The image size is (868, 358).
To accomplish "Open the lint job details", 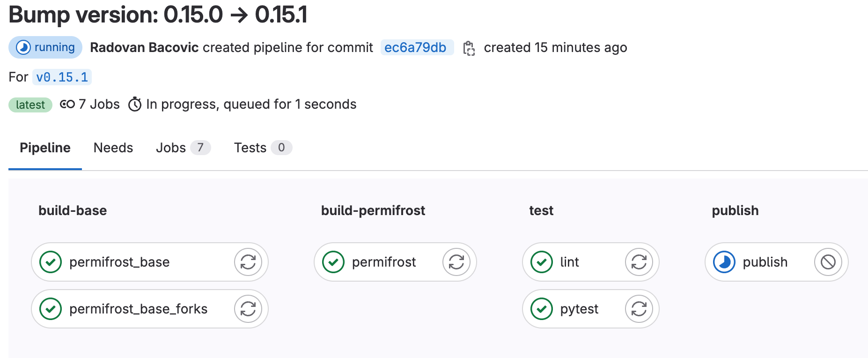I will 570,262.
